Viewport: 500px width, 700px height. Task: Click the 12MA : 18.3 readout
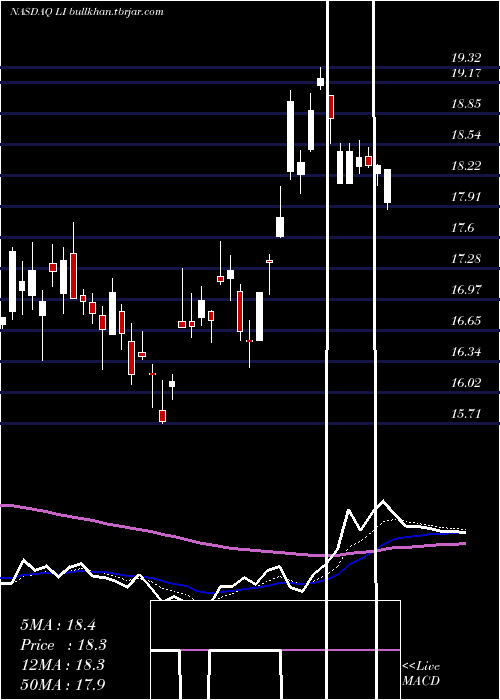point(62,665)
